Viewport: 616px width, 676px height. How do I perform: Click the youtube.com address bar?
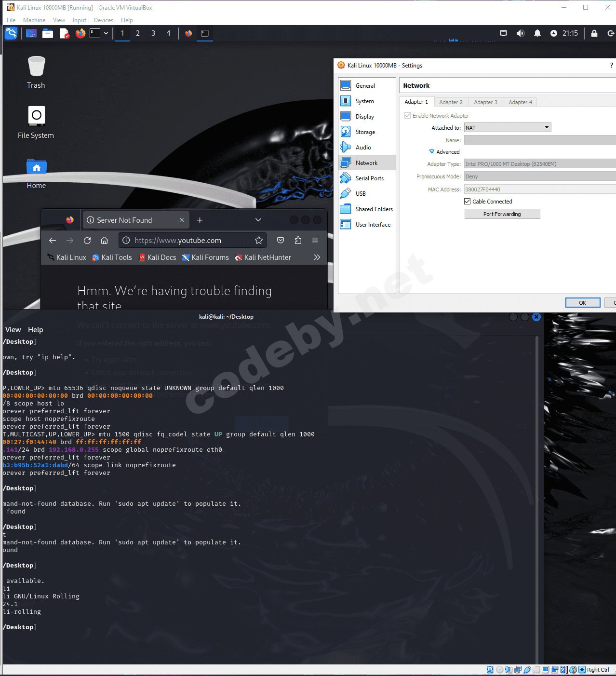point(188,241)
